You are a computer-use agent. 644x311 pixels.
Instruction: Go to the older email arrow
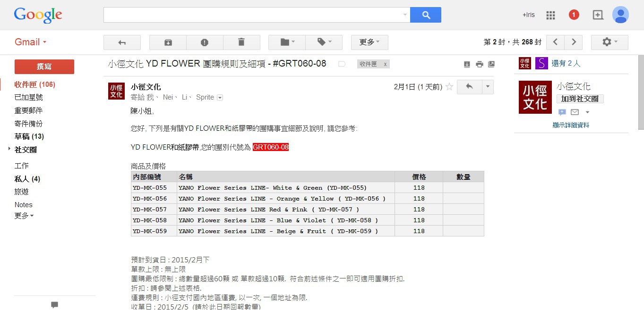pos(574,42)
